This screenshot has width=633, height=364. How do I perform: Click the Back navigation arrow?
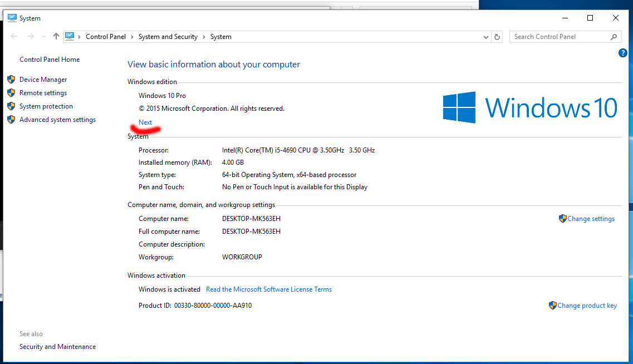pyautogui.click(x=14, y=36)
